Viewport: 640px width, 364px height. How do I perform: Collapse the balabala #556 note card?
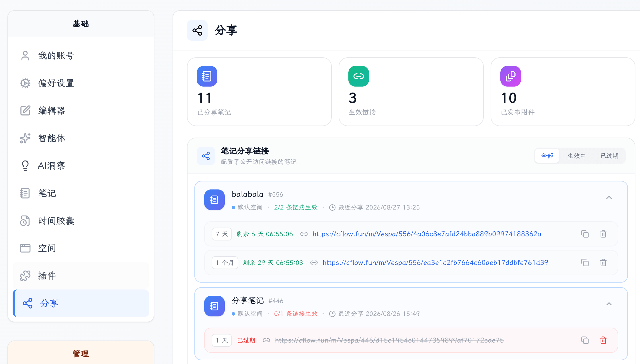coord(609,198)
